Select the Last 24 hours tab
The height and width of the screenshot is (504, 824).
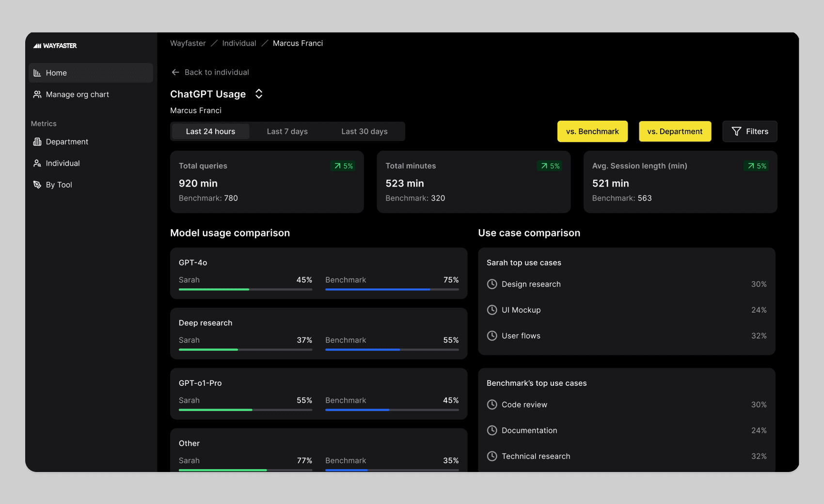click(210, 131)
